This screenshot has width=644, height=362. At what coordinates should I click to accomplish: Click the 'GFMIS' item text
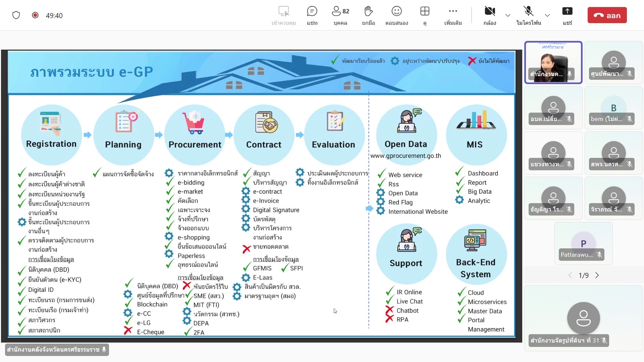coord(262,268)
